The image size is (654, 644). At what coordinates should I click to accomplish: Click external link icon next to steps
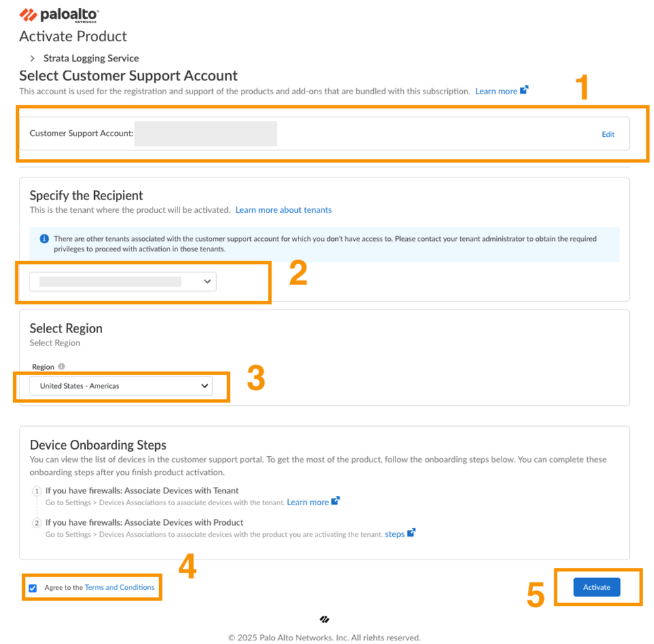(x=411, y=533)
